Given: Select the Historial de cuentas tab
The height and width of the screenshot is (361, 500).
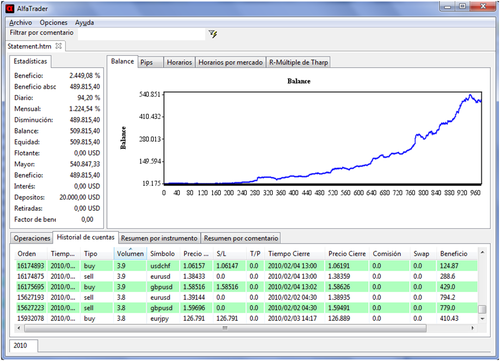Looking at the screenshot, I should click(85, 237).
